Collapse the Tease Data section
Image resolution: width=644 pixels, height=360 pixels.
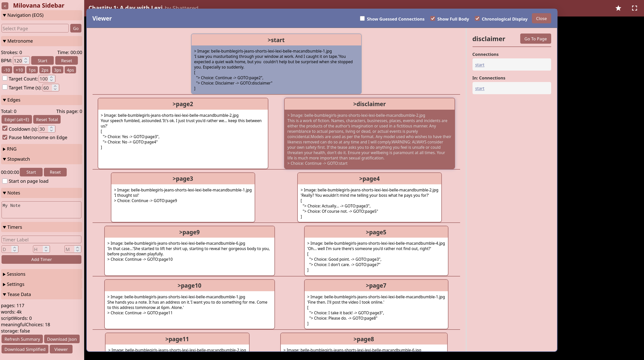click(42, 294)
